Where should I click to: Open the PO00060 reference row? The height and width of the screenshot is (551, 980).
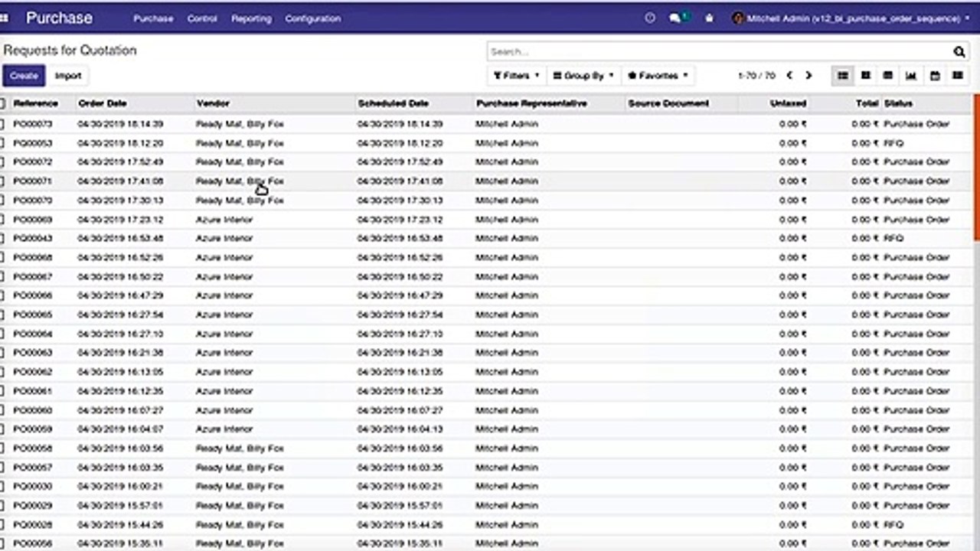tap(32, 410)
